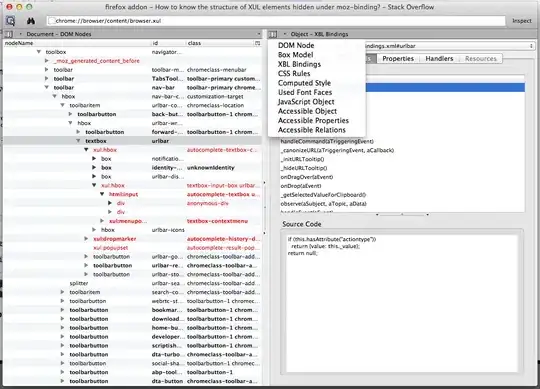540x389 pixels.
Task: Select JavaScript Object viewer option
Action: (306, 102)
